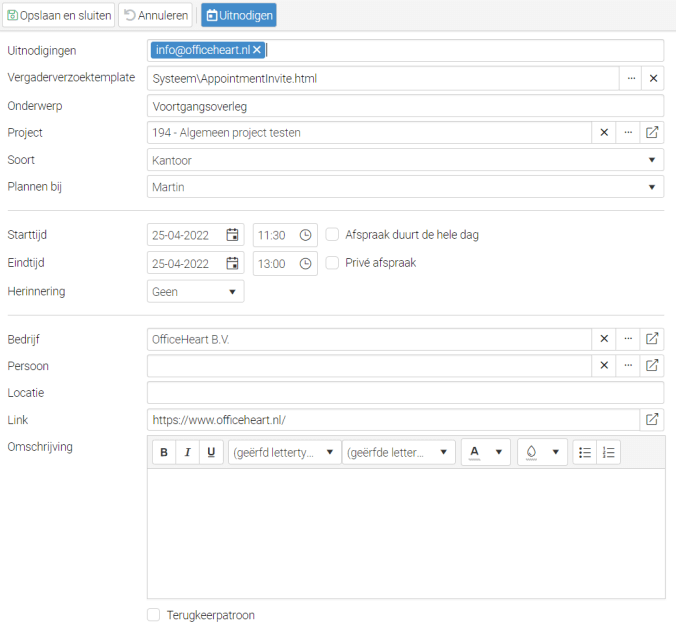Image resolution: width=676 pixels, height=629 pixels.
Task: Expand the Soort dropdown
Action: coord(652,160)
